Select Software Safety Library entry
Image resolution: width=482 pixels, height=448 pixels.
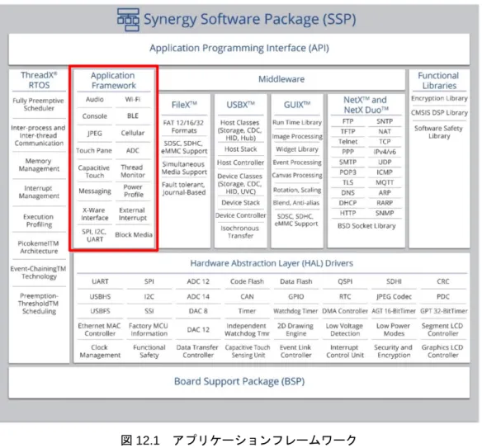point(438,132)
